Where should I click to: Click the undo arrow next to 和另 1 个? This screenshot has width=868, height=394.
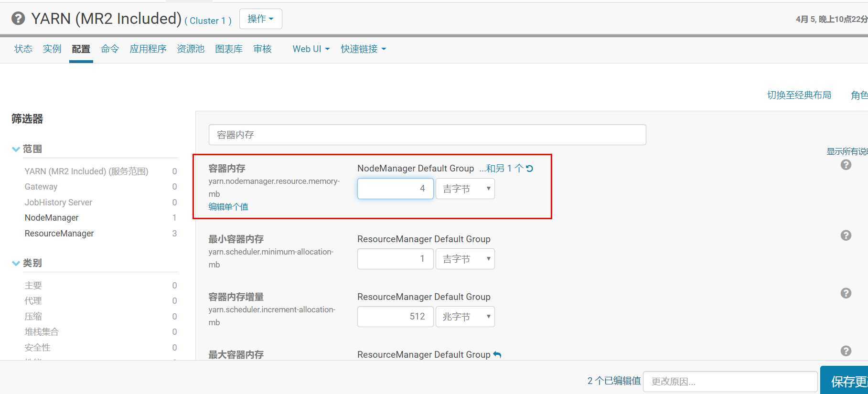(529, 168)
